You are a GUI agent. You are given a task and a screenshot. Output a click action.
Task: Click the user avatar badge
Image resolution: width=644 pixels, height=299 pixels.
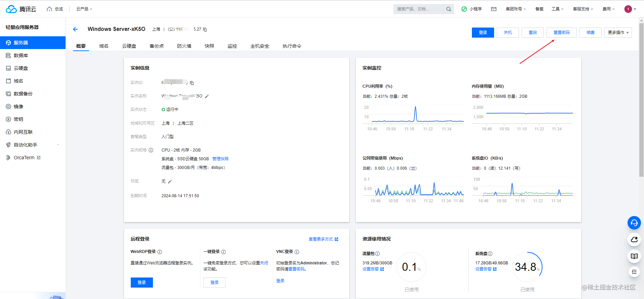[x=628, y=9]
